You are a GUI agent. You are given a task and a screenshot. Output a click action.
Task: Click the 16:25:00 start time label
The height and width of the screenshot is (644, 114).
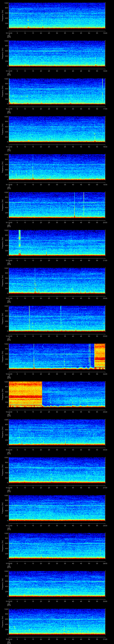pos(9,450)
